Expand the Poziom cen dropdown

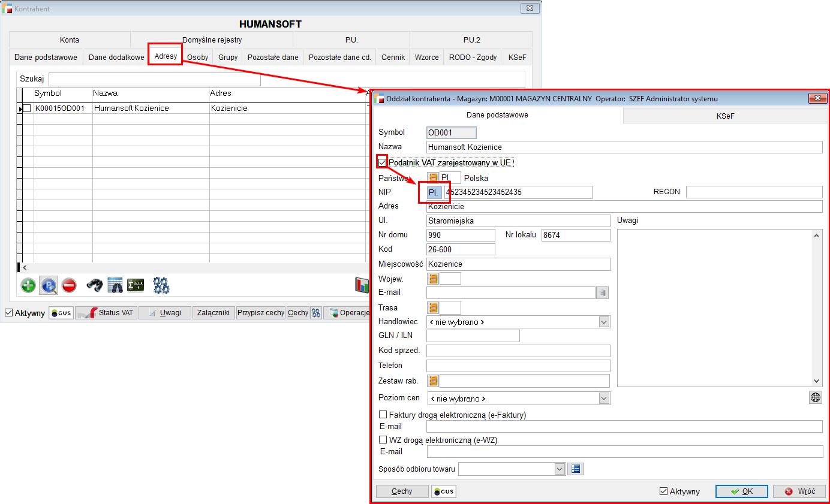[x=604, y=399]
